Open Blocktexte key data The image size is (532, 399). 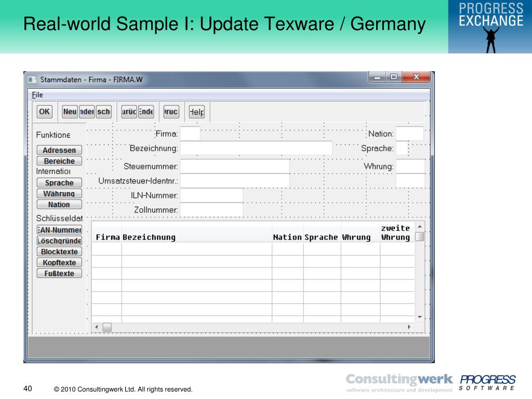59,251
